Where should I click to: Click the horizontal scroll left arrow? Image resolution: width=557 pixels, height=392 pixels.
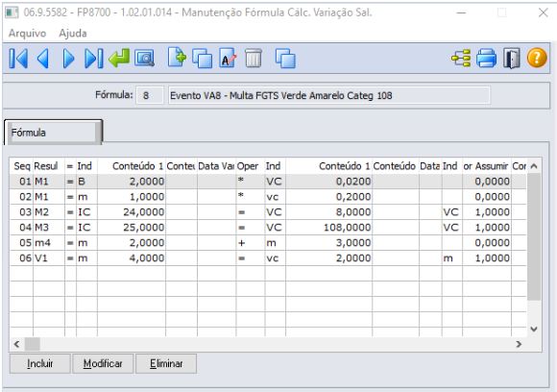(16, 344)
